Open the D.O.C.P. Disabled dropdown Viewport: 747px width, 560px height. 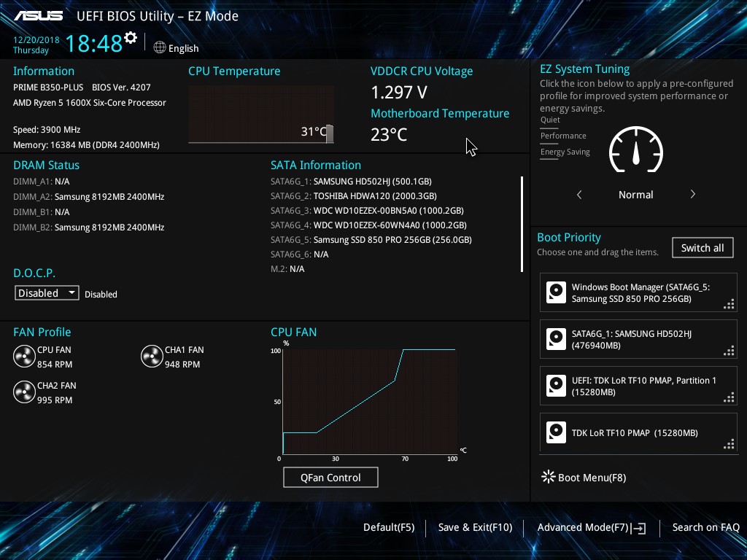(x=47, y=293)
